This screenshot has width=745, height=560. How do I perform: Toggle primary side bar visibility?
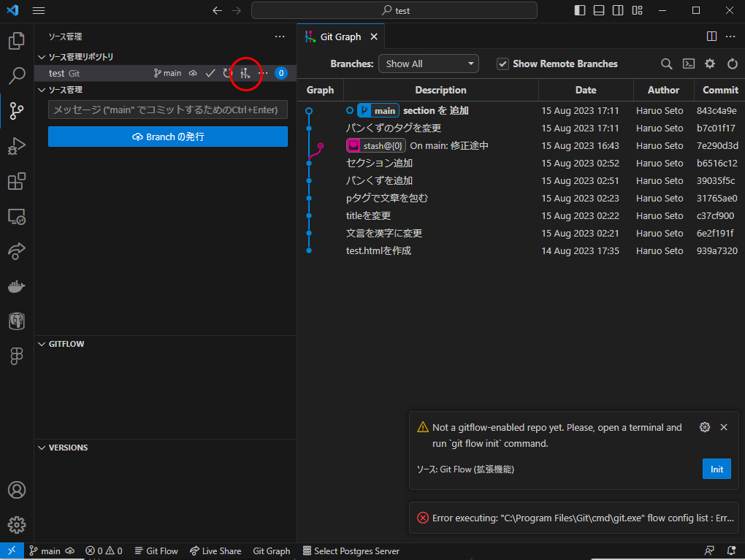tap(580, 10)
